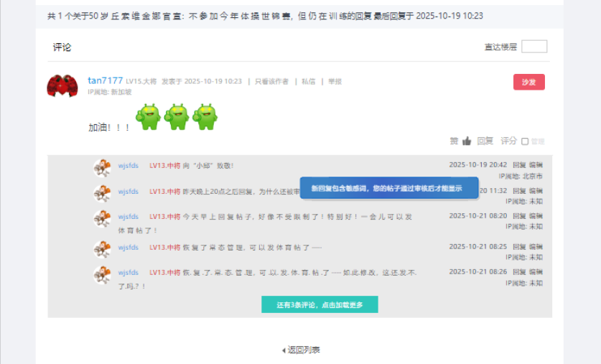Click the LV15.大将 rank label
The width and height of the screenshot is (601, 364).
tap(141, 81)
